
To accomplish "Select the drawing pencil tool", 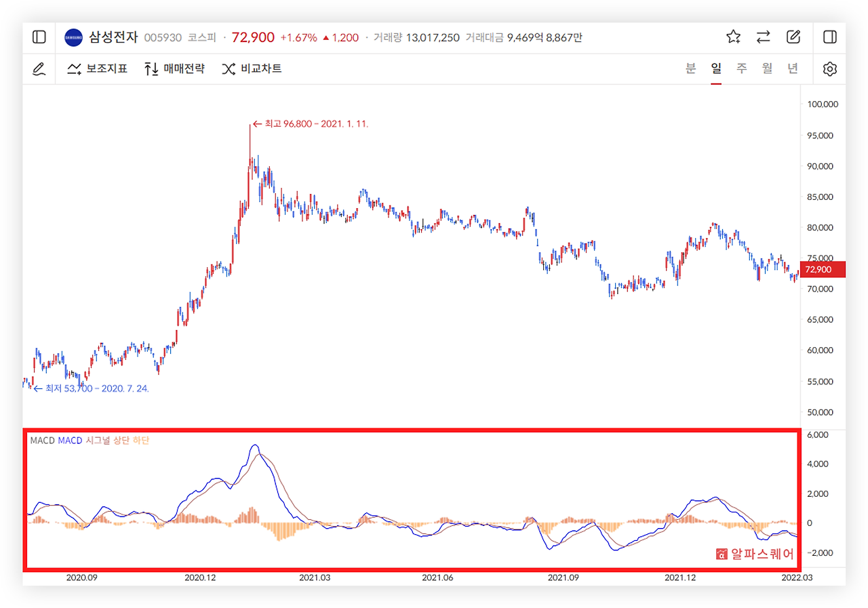I will (x=39, y=68).
